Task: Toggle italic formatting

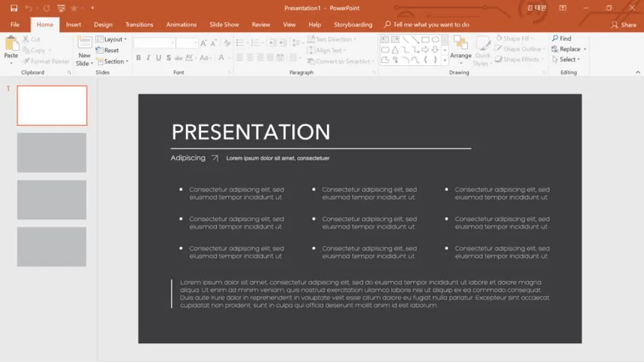Action: [148, 58]
